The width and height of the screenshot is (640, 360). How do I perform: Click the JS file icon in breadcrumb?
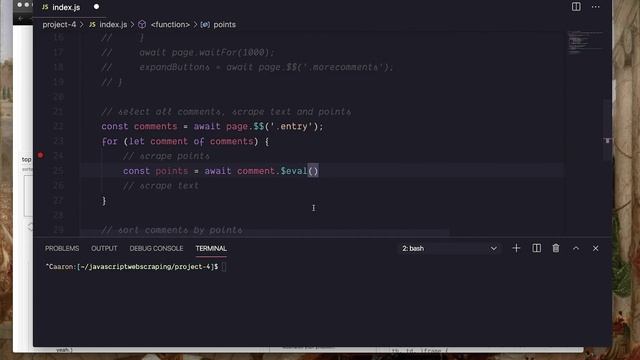(93, 24)
